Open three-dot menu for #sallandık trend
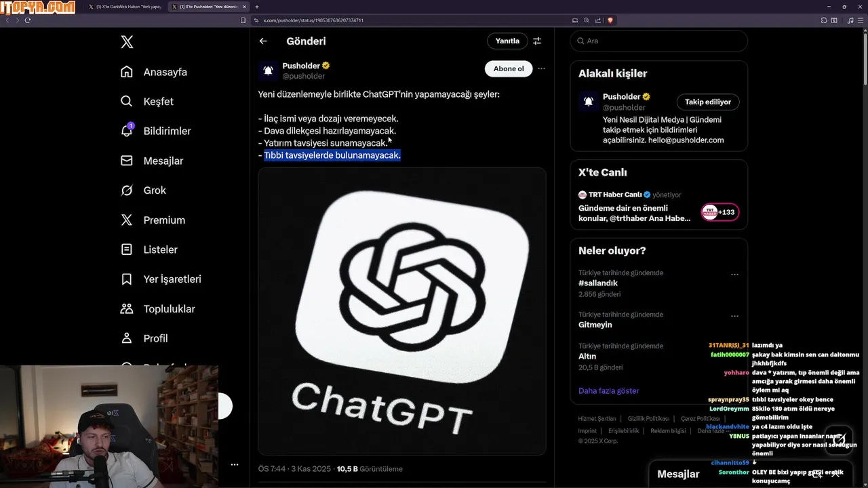This screenshot has width=868, height=488. point(734,274)
